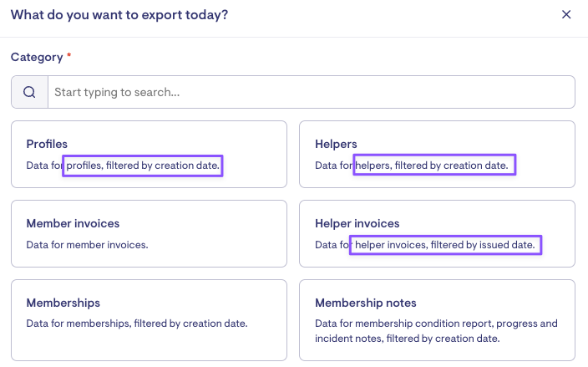Image resolution: width=588 pixels, height=367 pixels.
Task: Click the highlighted "profiles, filtered by creation date" text
Action: click(144, 166)
